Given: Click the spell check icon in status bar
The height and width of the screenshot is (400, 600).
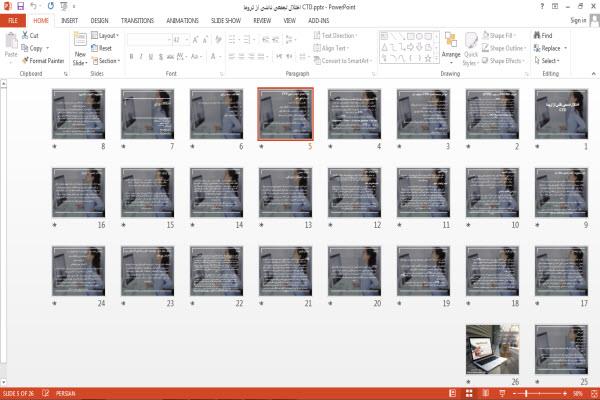Looking at the screenshot, I should point(46,393).
